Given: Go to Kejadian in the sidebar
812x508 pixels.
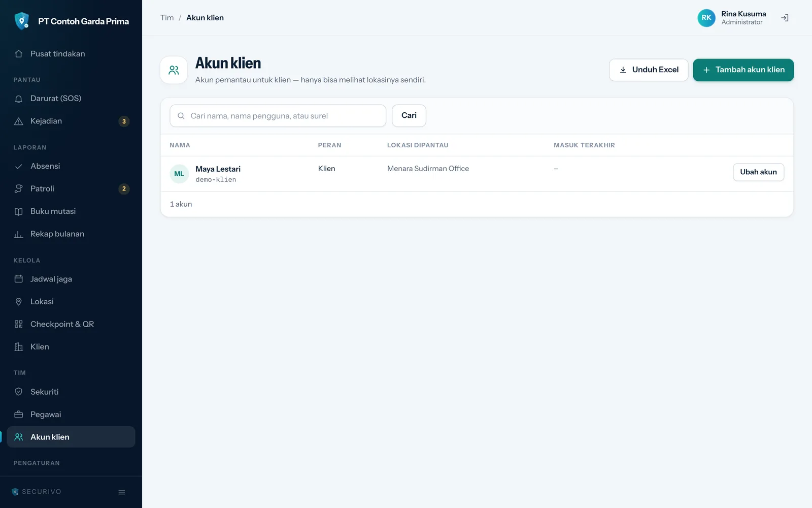Looking at the screenshot, I should coord(71,121).
